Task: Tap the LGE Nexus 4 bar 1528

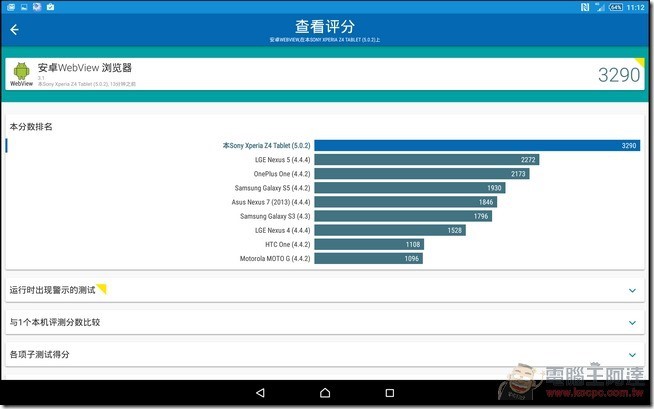Action: pos(390,230)
